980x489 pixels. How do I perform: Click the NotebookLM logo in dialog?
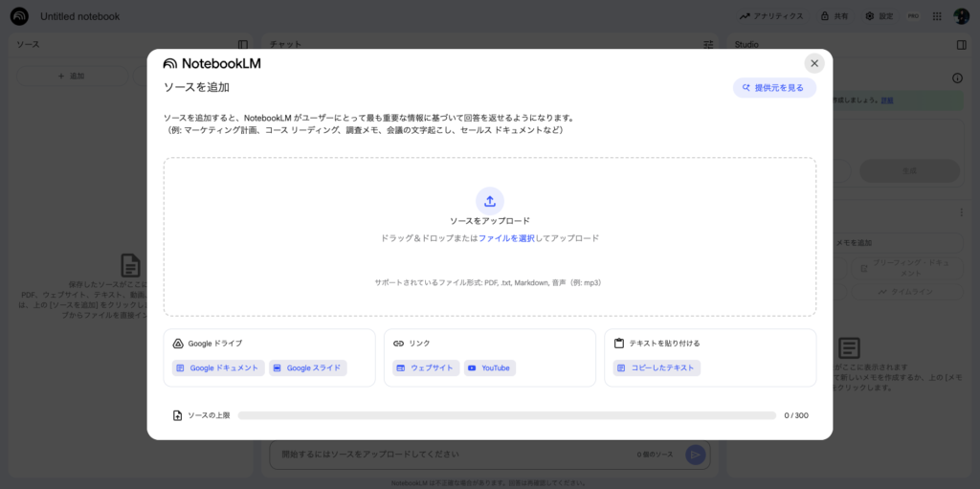(x=212, y=63)
